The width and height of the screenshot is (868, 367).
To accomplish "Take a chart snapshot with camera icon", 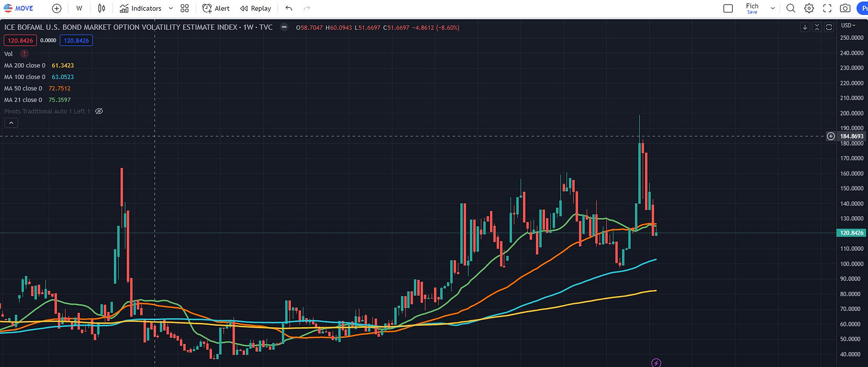I will pos(845,8).
